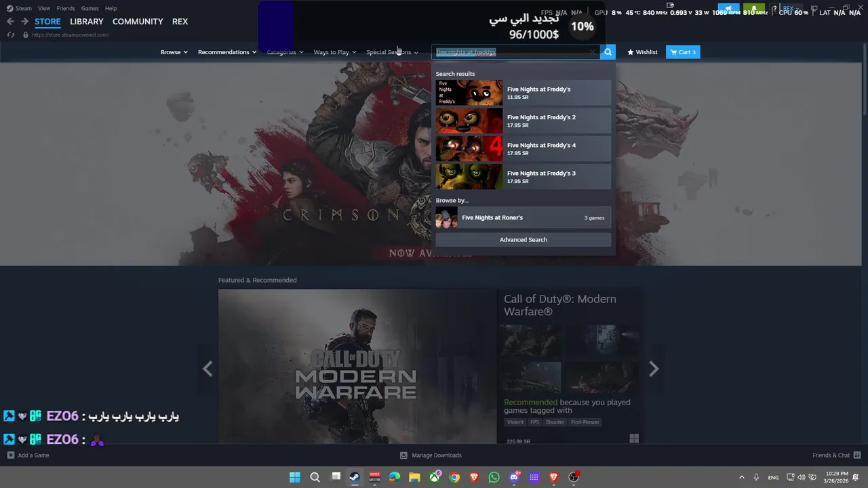
Task: Open the REX account dropdown in the title bar
Action: 791,9
